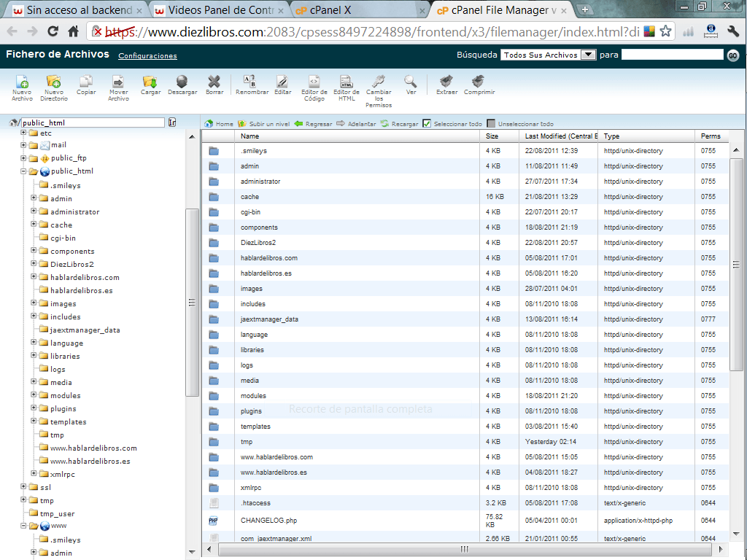Expand the mail folder in tree

(23, 145)
